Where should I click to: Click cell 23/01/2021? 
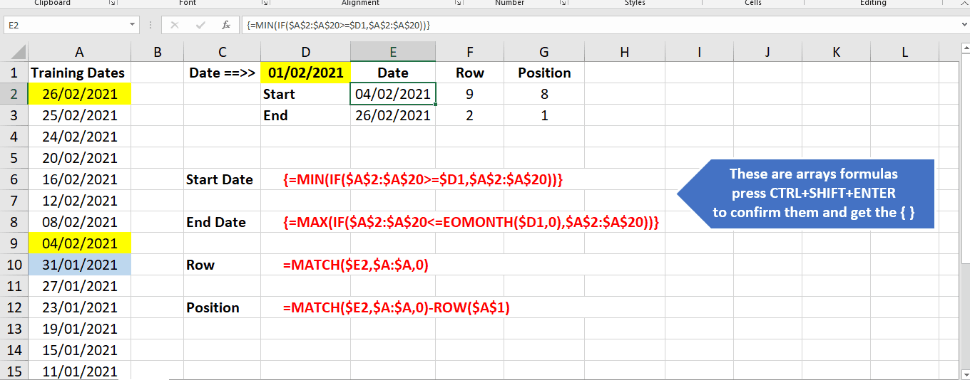(x=80, y=308)
